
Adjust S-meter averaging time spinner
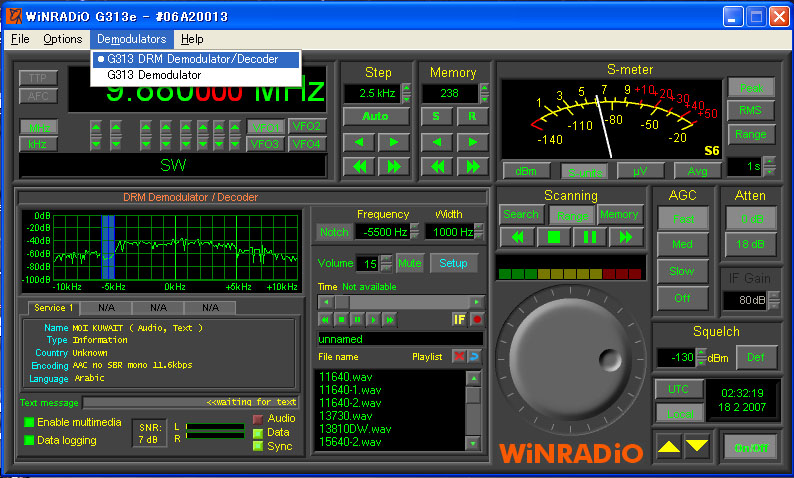(x=770, y=166)
